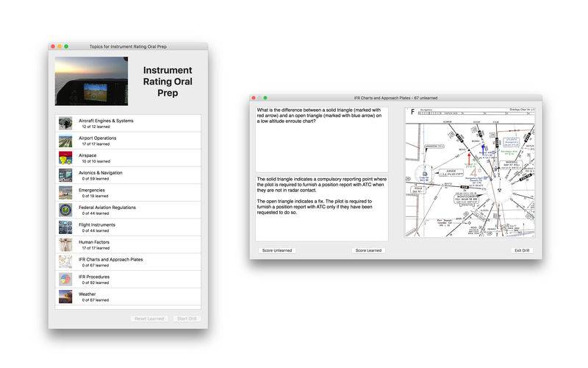The image size is (588, 368).
Task: Select the IFR Charts and Approach Plates label
Action: pyautogui.click(x=111, y=260)
